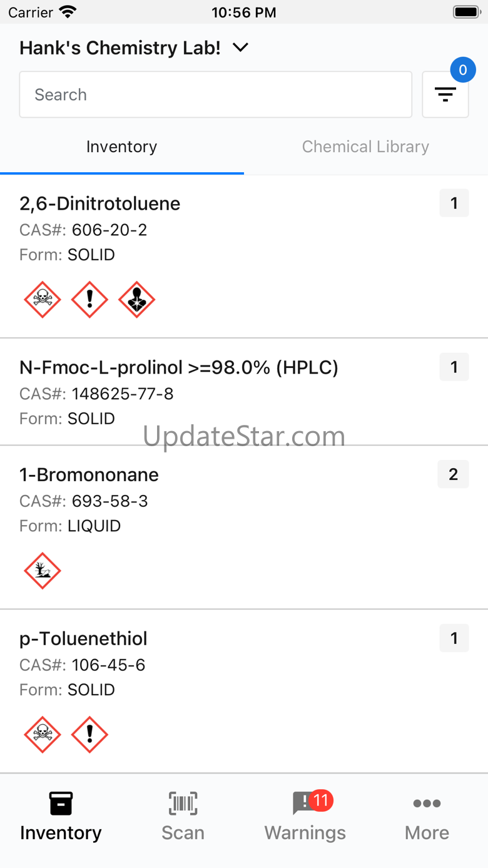488x868 pixels.
Task: Switch to the Chemical Library tab
Action: [x=365, y=147]
